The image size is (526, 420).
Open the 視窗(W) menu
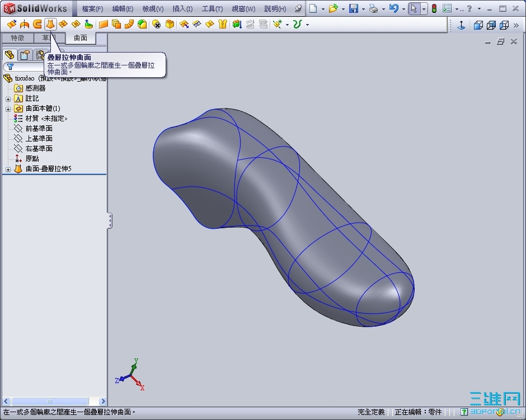pyautogui.click(x=243, y=9)
